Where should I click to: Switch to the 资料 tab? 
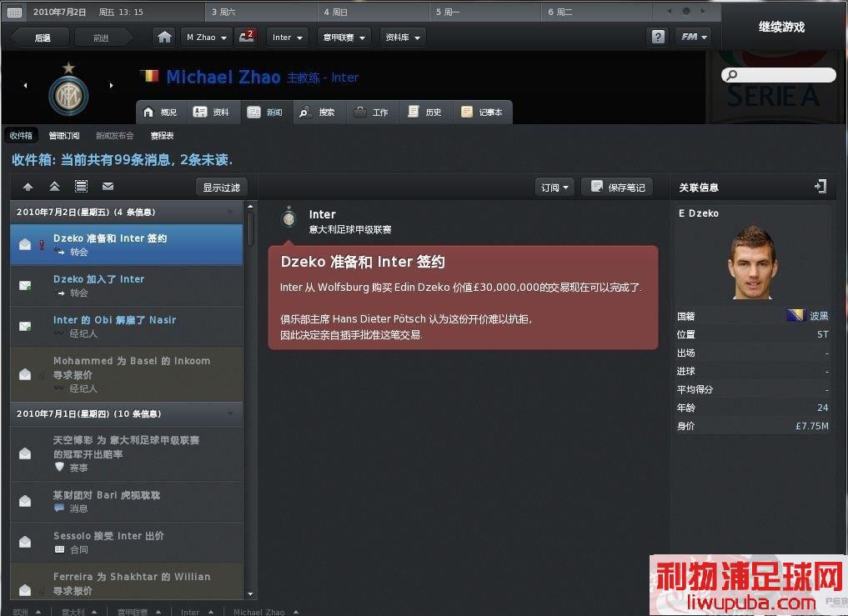(212, 112)
